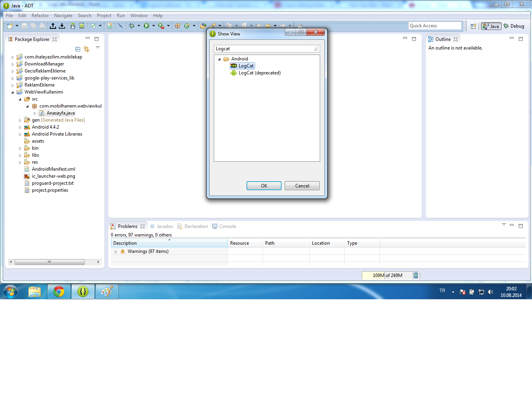Open the New wizard dropdown arrow
532x399 pixels.
[x=17, y=26]
